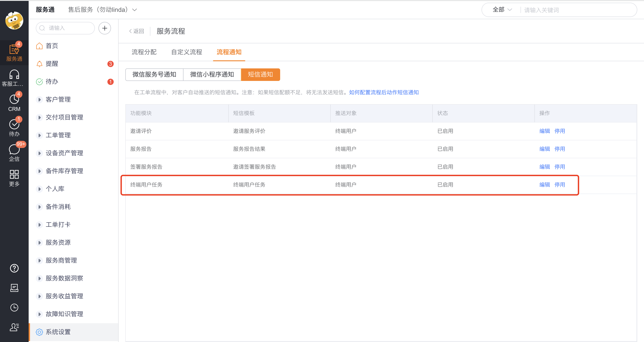This screenshot has width=644, height=342.
Task: Open the CRM module in the sidebar
Action: tap(14, 102)
